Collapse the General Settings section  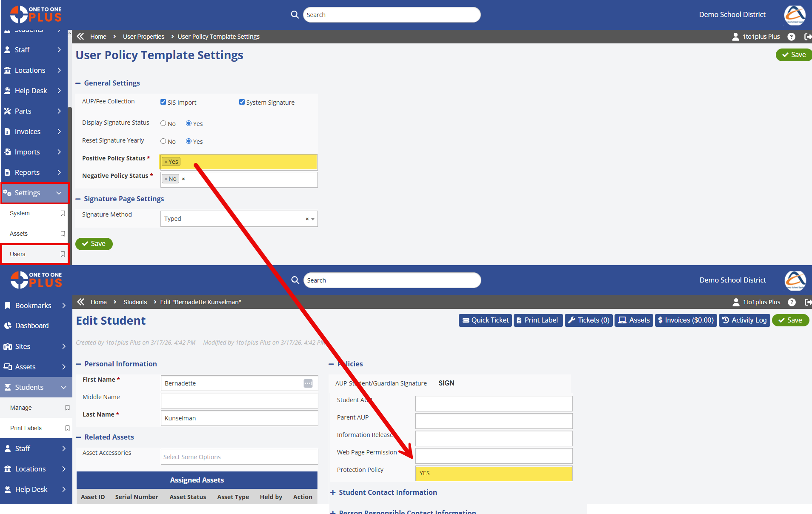78,83
